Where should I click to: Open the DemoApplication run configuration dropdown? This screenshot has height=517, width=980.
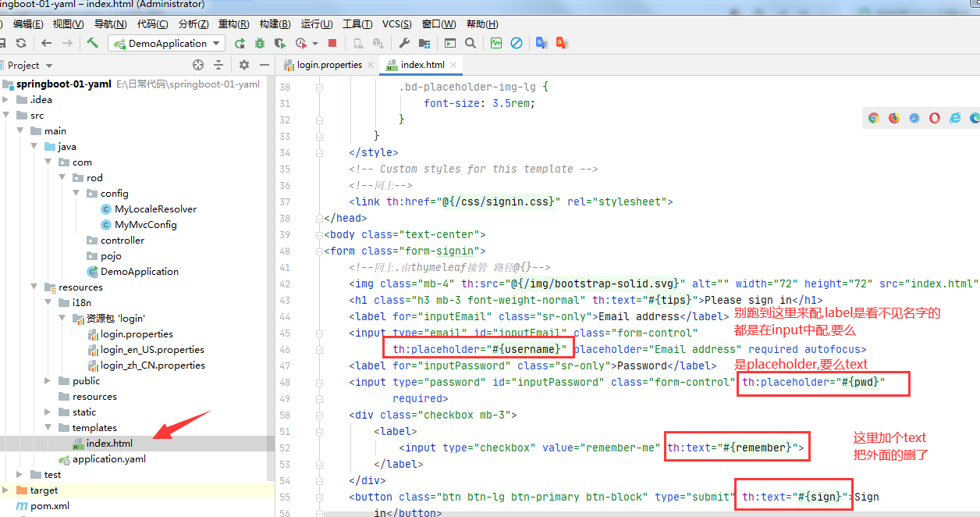click(166, 43)
